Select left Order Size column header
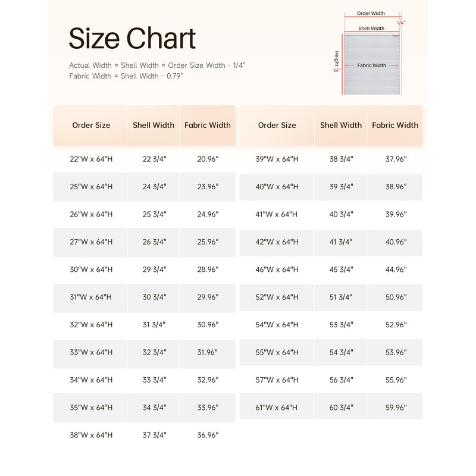This screenshot has width=476, height=476. pyautogui.click(x=91, y=126)
